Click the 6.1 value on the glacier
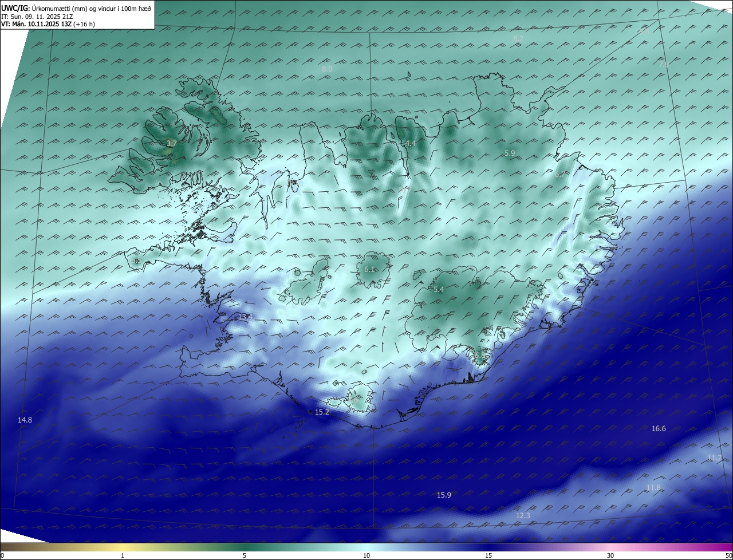 coord(369,270)
